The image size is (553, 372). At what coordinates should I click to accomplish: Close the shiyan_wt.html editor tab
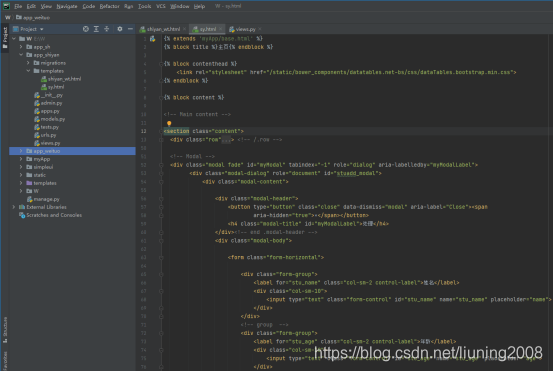184,29
